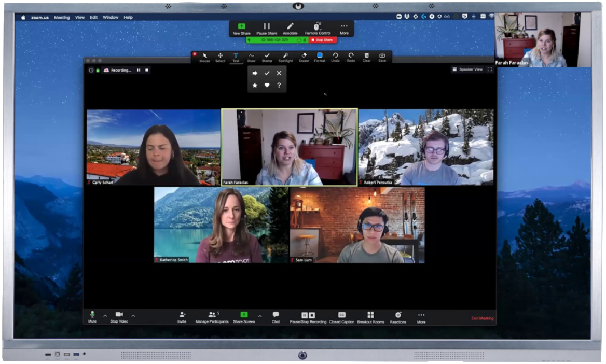606x364 pixels.
Task: Toggle Closed Caption
Action: point(341,315)
